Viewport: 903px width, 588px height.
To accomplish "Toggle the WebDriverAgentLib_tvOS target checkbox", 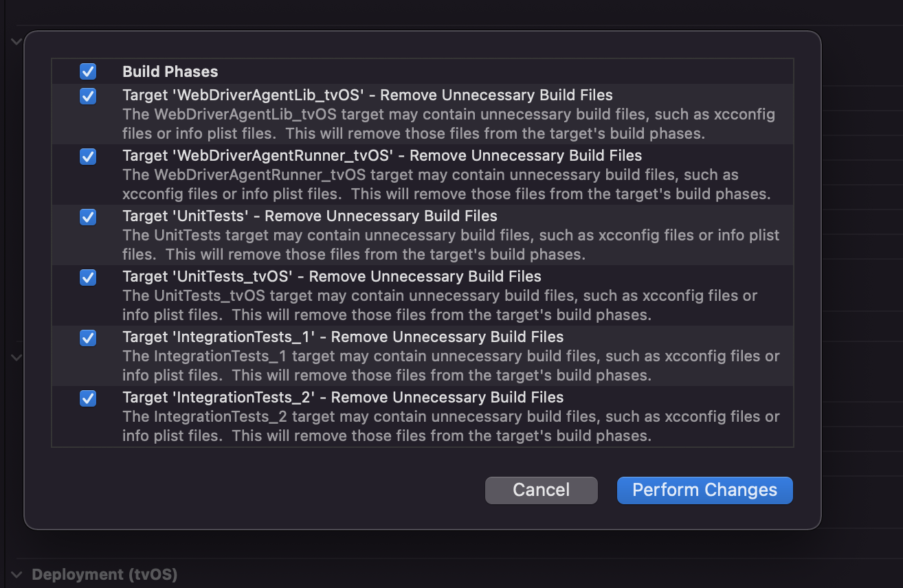I will click(x=88, y=95).
